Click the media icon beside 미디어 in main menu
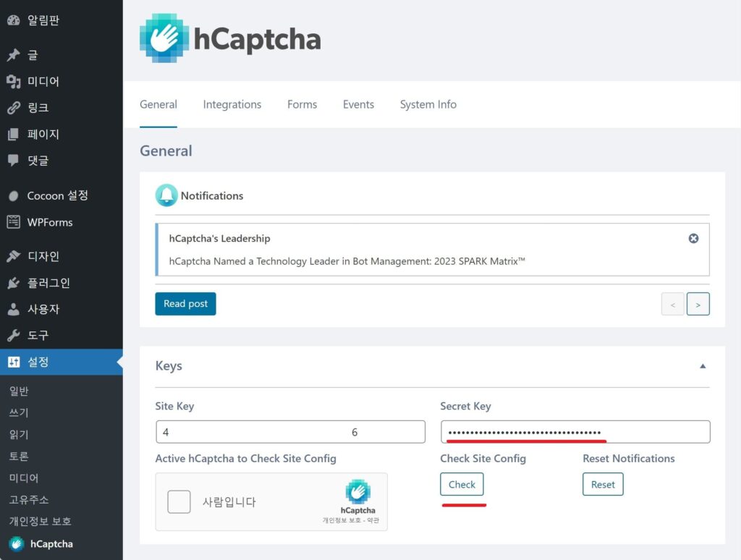Image resolution: width=741 pixels, height=560 pixels. 14,81
